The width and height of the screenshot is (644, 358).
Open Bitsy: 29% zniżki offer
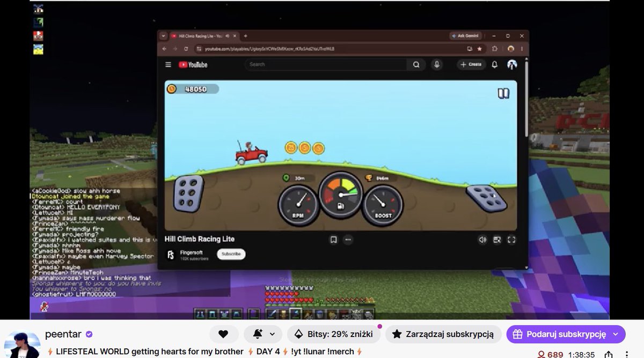click(334, 334)
